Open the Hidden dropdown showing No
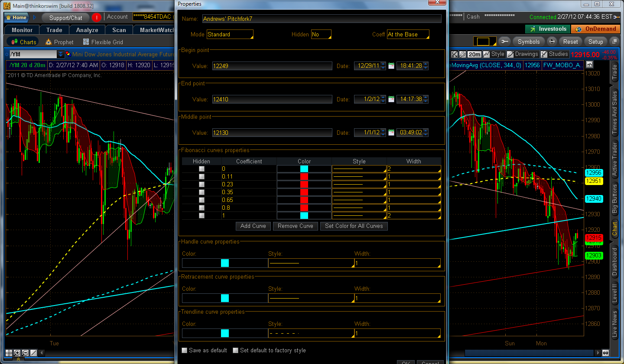The image size is (624, 364). click(321, 34)
